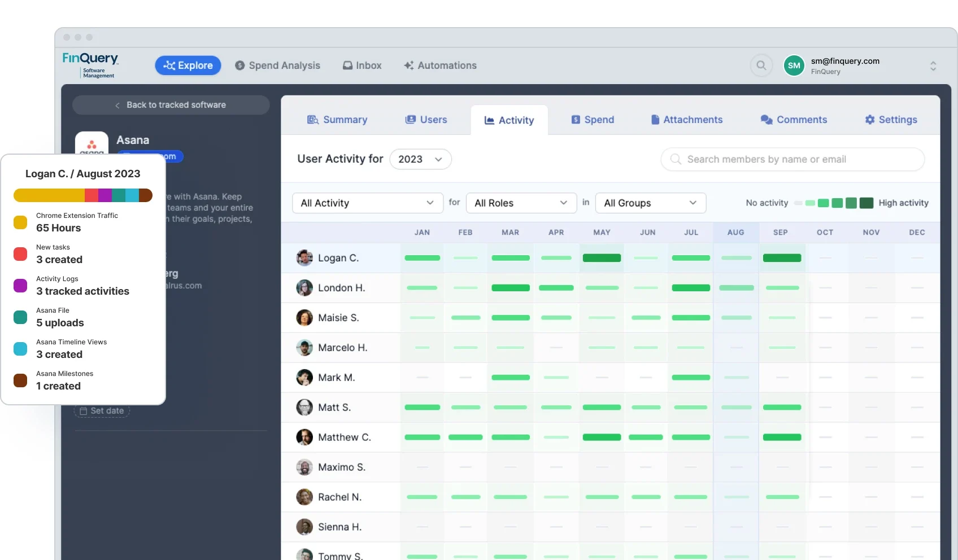Click the green Asana File swatch
Screen dimensions: 958x560
click(20, 317)
